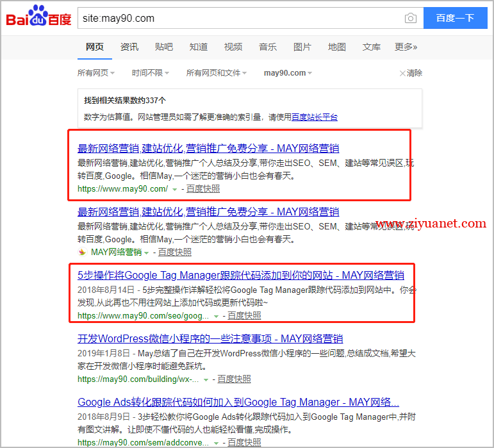Open the 文库 tab

(372, 47)
